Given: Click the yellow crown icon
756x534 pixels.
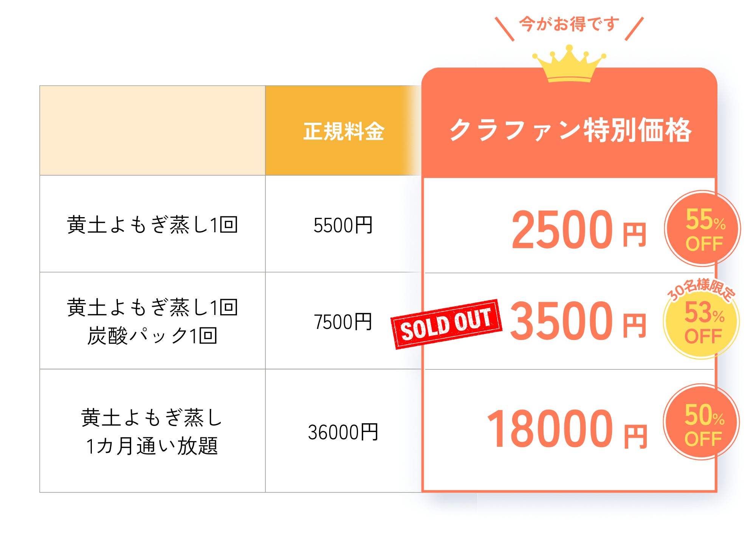Looking at the screenshot, I should pyautogui.click(x=569, y=64).
